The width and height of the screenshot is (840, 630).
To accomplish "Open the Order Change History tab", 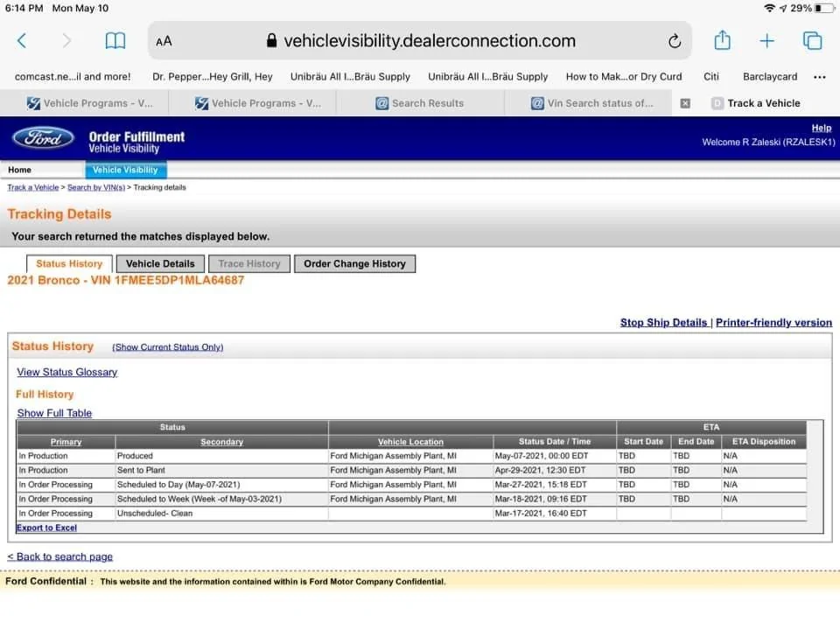I will pos(354,263).
